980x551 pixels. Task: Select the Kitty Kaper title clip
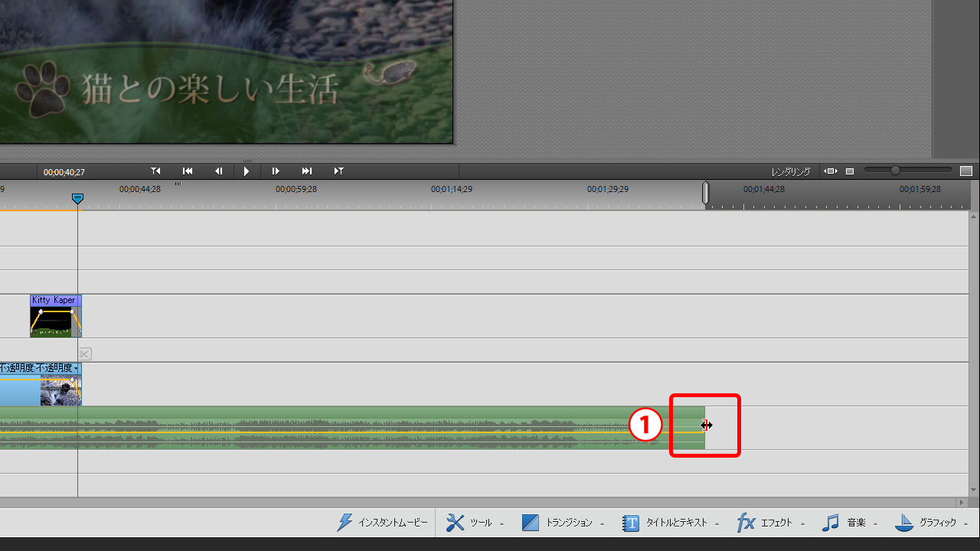(55, 316)
